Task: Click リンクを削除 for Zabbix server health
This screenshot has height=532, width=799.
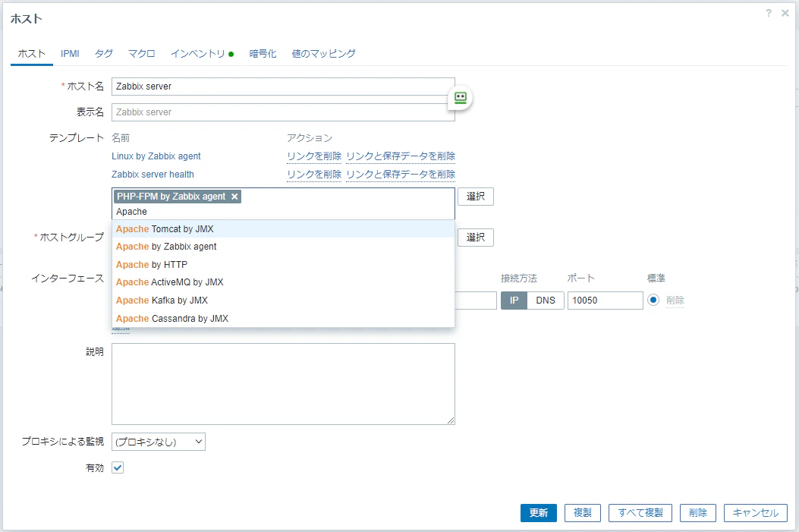Action: click(x=314, y=175)
